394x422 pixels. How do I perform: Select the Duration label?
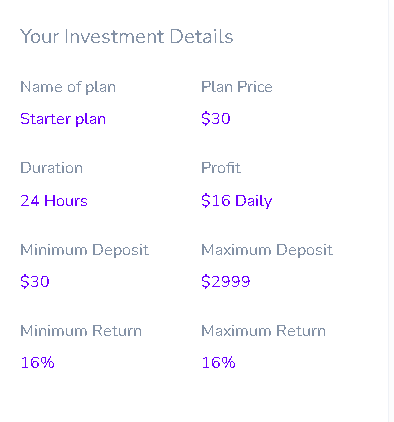pyautogui.click(x=51, y=168)
